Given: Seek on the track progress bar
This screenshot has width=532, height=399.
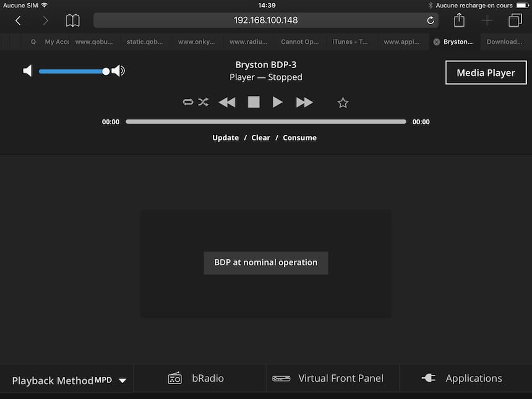Looking at the screenshot, I should click(x=265, y=121).
